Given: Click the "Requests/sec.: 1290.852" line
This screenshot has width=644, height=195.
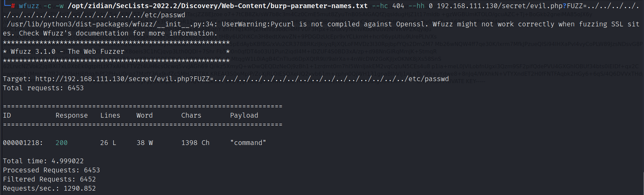Looking at the screenshot, I should [49, 188].
